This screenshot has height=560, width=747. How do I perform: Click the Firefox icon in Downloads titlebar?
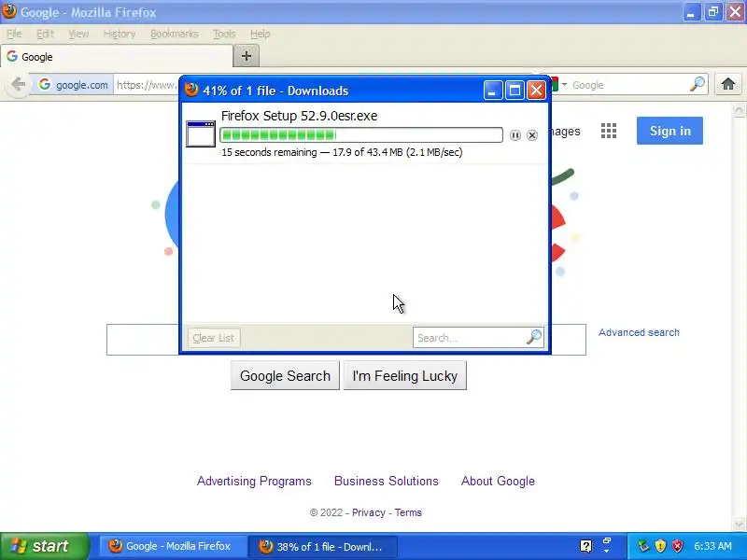point(191,90)
